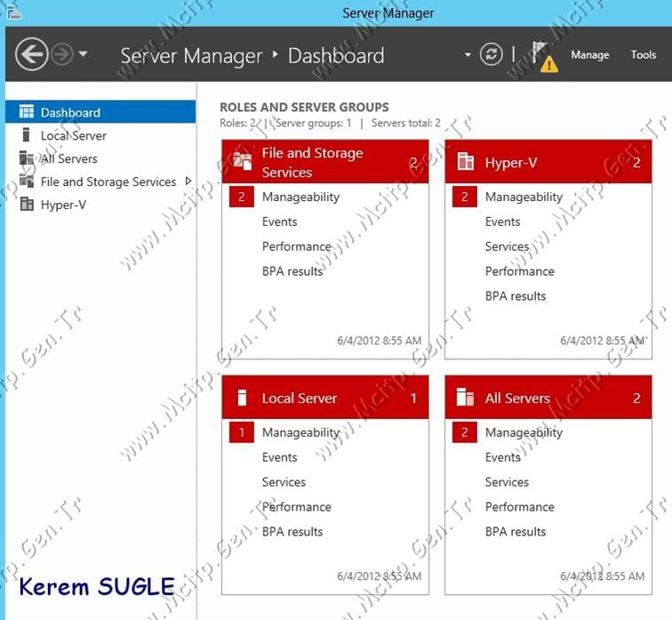Select Dashboard in the sidebar
The image size is (672, 620).
(x=100, y=112)
